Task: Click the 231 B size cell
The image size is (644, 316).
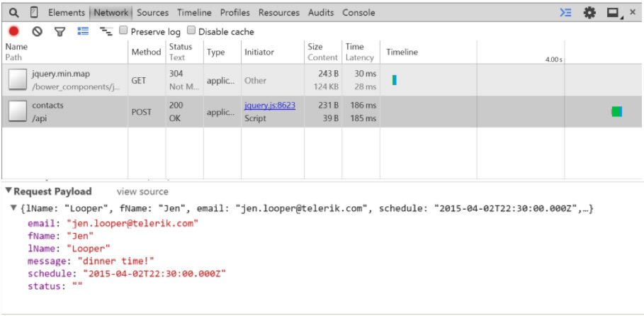Action: pyautogui.click(x=328, y=105)
